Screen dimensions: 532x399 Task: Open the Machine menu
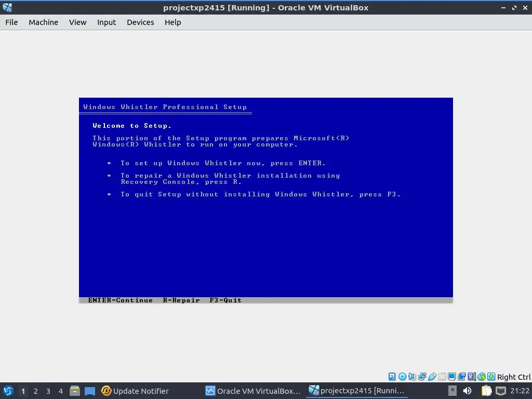(44, 22)
